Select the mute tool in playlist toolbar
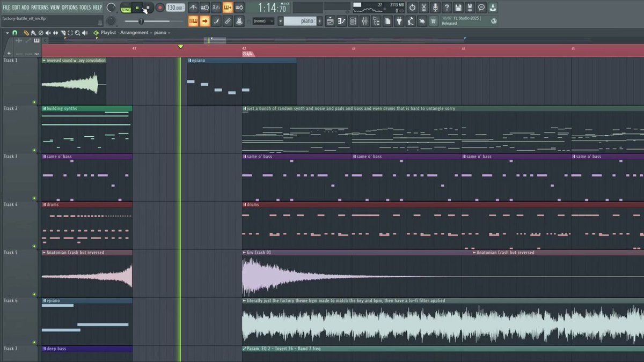Viewport: 644px width, 362px height. [48, 33]
